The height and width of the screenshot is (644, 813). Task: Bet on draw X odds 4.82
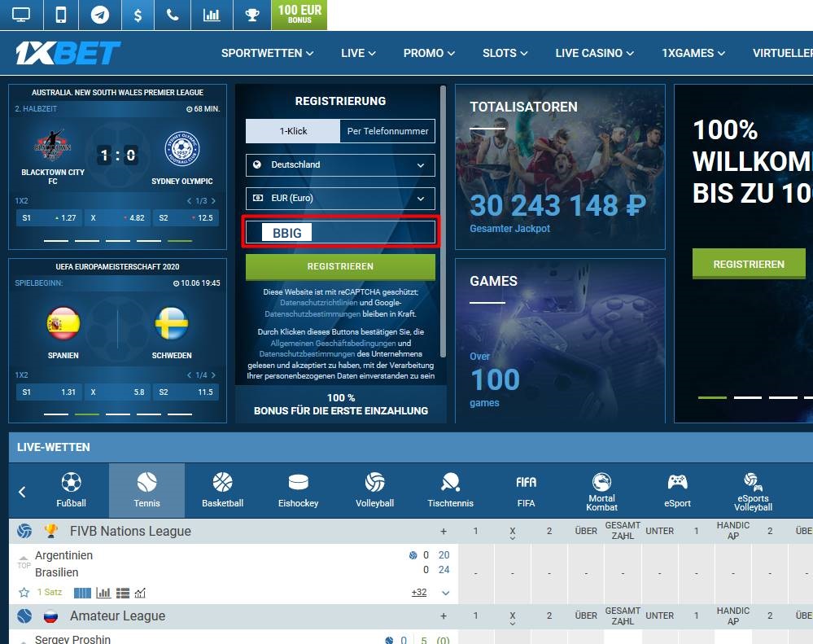coord(117,217)
